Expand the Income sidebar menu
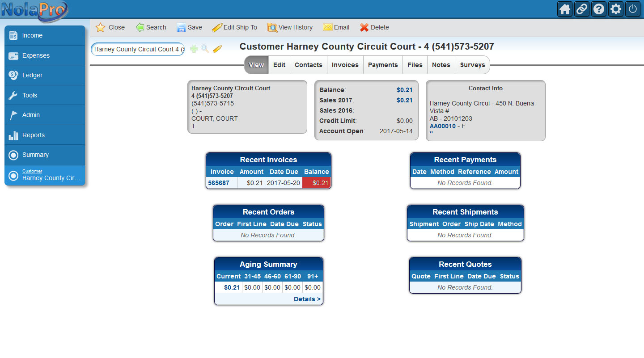Screen dimensions: 644x358 pyautogui.click(x=45, y=35)
